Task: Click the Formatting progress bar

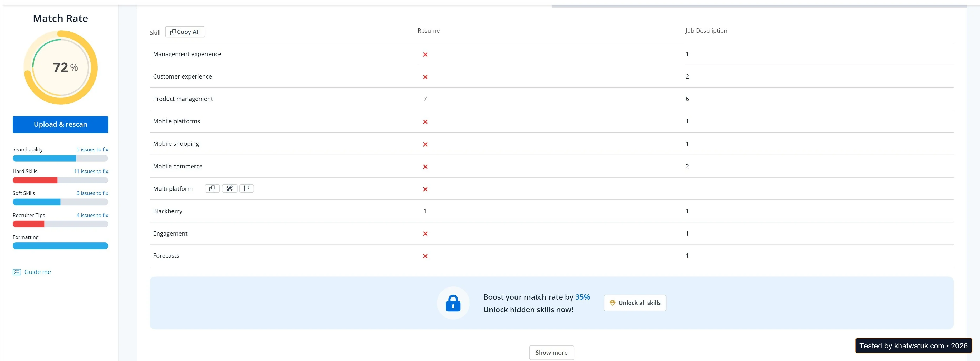Action: coord(60,246)
